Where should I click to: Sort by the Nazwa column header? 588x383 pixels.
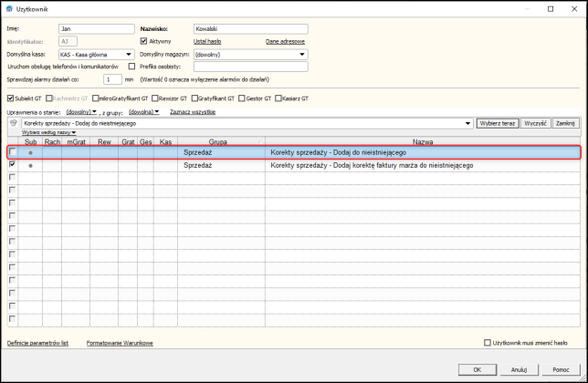423,142
